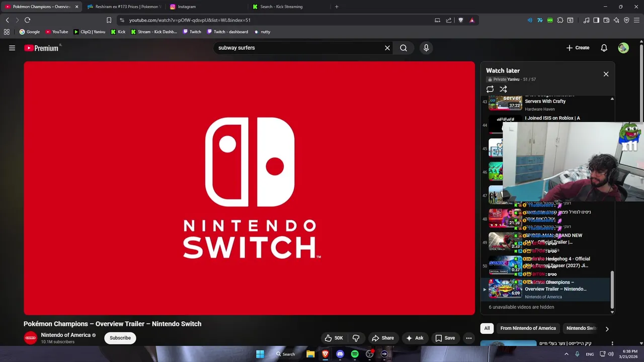Click the Ask button
644x362 pixels.
415,338
